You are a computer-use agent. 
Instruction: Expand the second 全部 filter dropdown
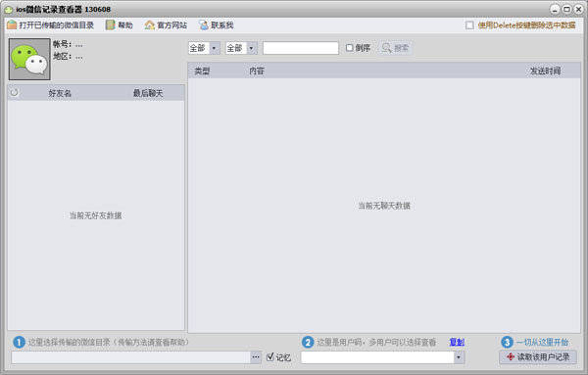pos(251,48)
